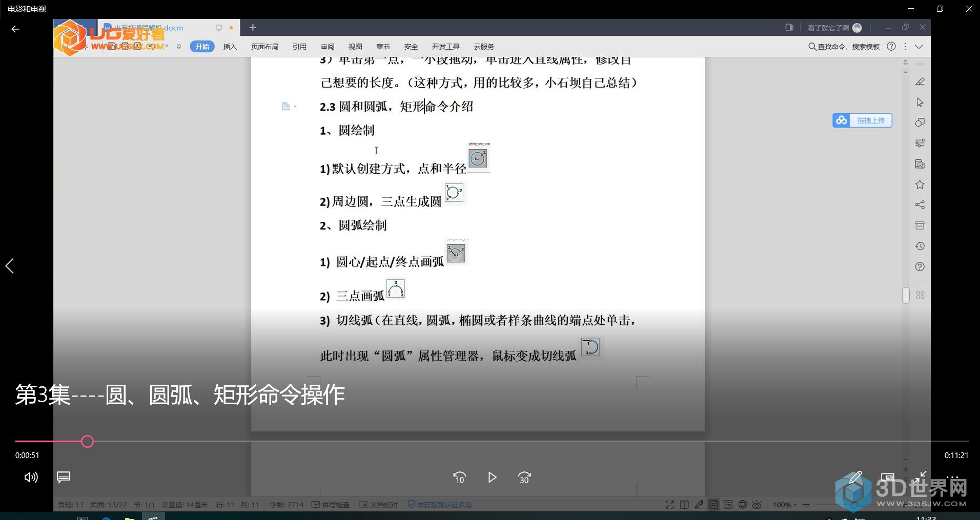Open the star favorites icon in right sidebar

920,184
